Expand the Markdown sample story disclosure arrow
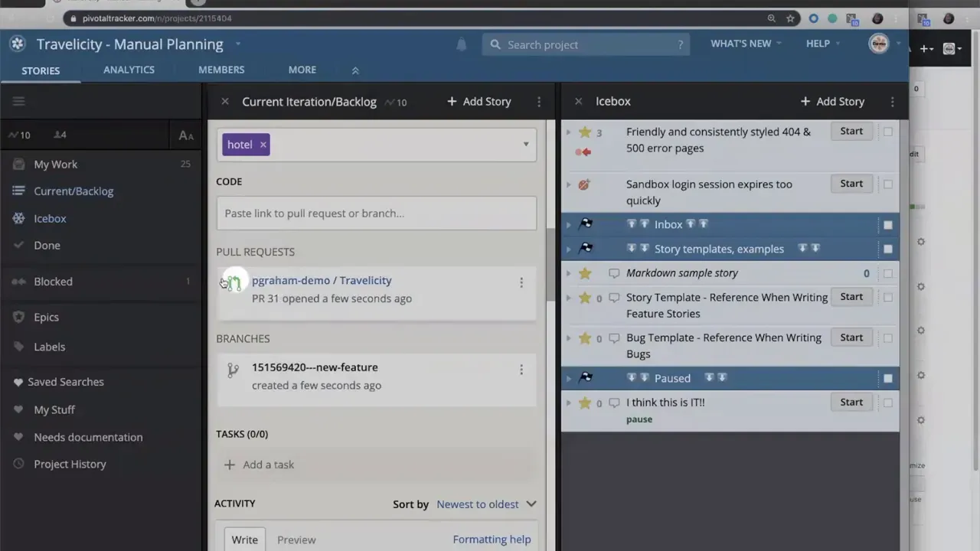 [568, 273]
